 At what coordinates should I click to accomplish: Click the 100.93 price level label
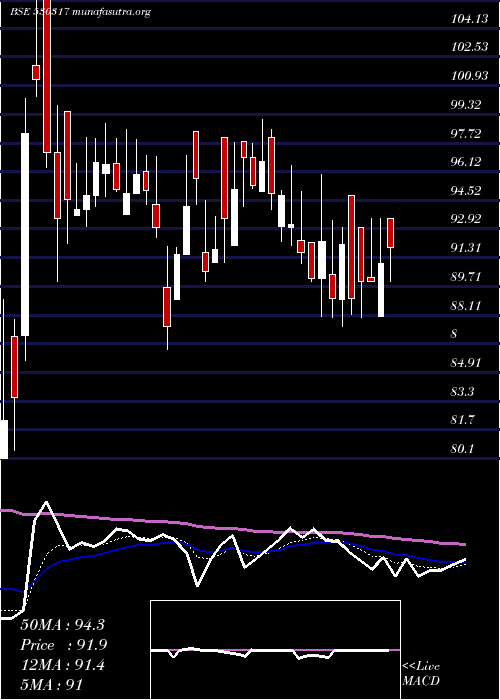click(470, 76)
